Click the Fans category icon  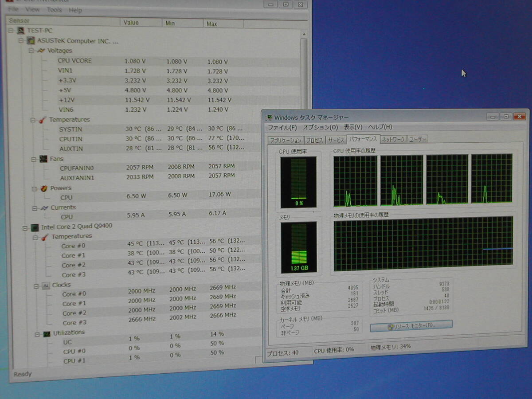[43, 159]
